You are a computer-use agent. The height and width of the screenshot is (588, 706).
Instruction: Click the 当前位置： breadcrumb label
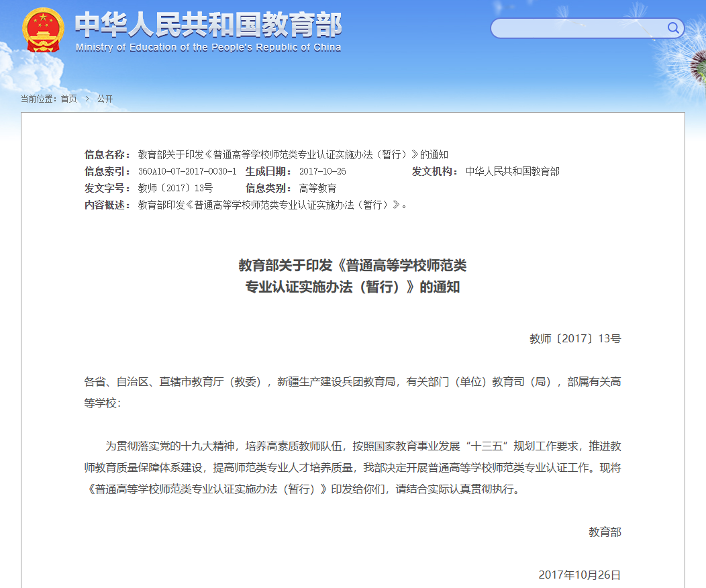(40, 99)
